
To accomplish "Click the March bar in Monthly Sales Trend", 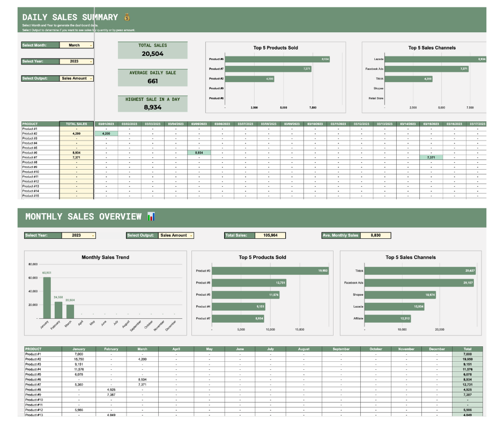I will coord(70,312).
